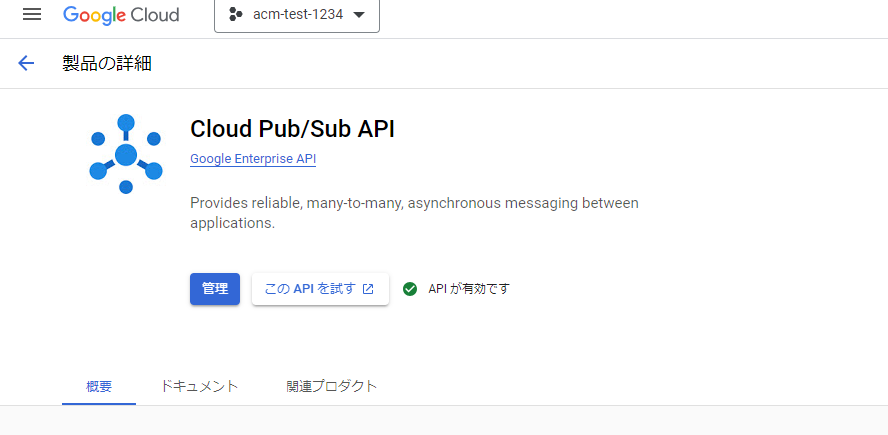Click the 製品の詳細 page heading

point(107,63)
